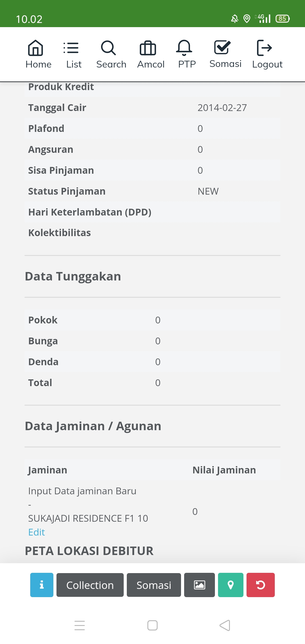Tap Android back triangle button
This screenshot has width=305, height=644.
(x=225, y=625)
